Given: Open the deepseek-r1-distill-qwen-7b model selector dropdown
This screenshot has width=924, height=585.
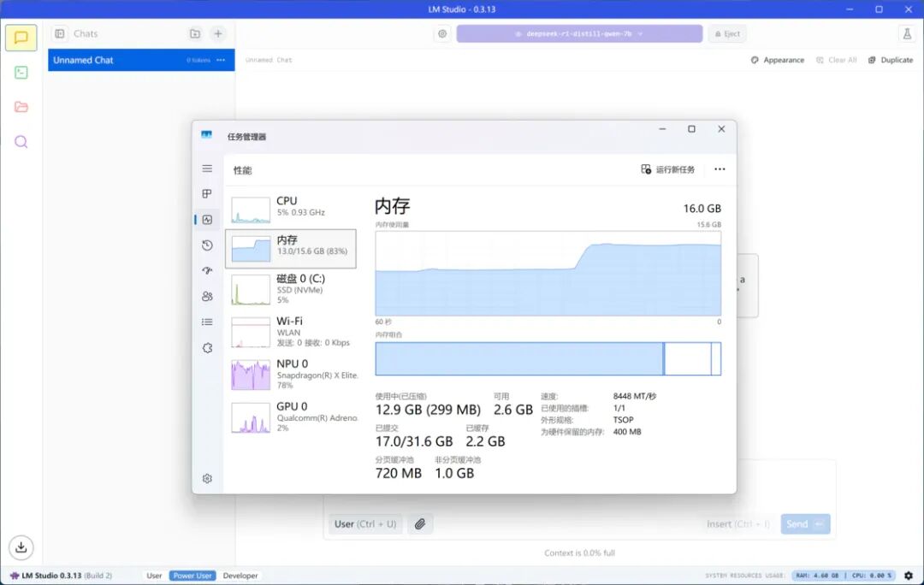Looking at the screenshot, I should 579,33.
